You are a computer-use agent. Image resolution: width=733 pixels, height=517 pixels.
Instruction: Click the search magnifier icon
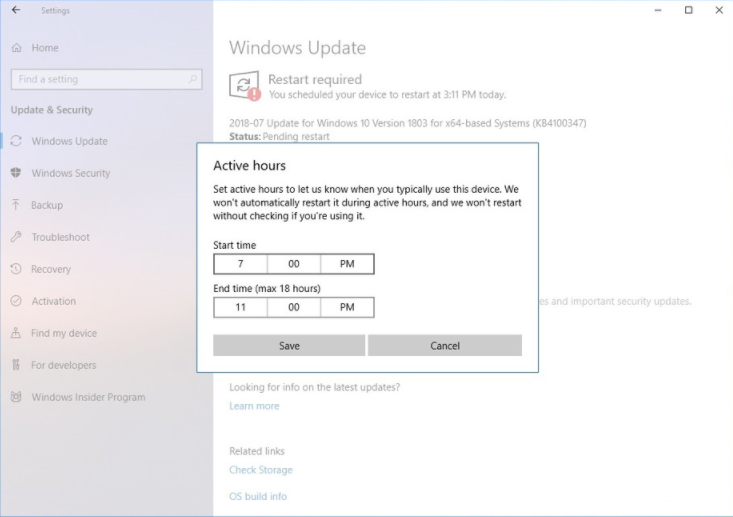193,79
